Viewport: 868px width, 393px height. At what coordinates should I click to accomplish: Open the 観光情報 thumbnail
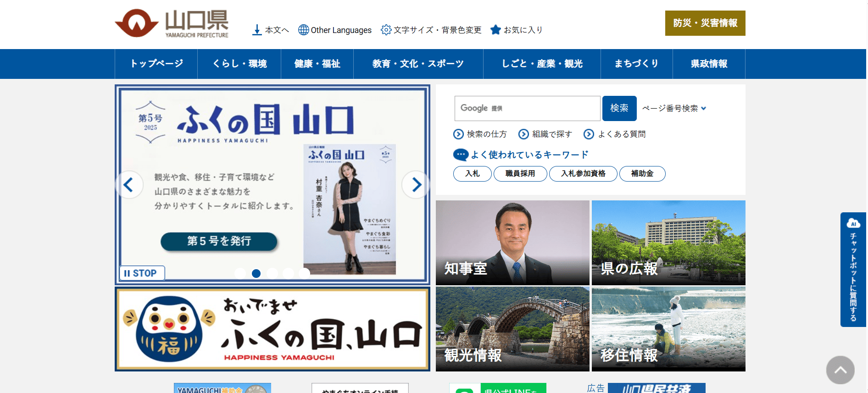pyautogui.click(x=512, y=329)
